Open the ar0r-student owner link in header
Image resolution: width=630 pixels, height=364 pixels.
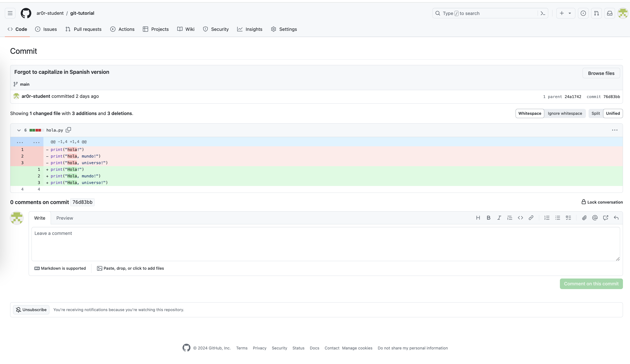[x=50, y=13]
